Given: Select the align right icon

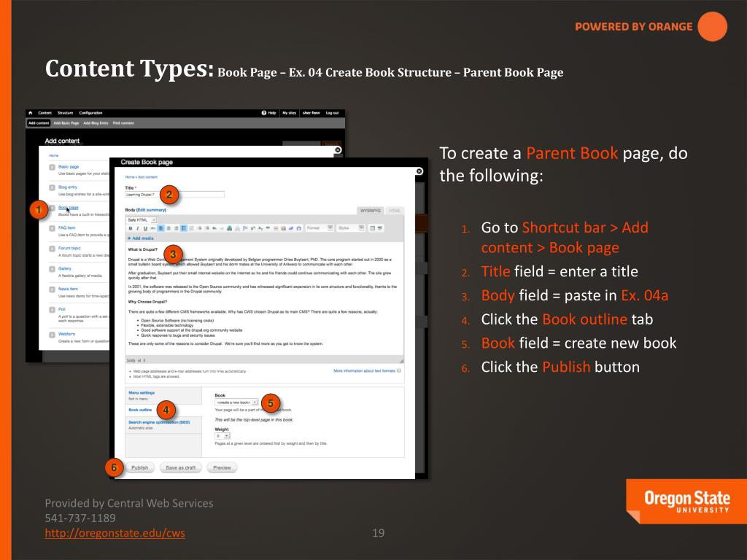Looking at the screenshot, I should coord(177,228).
